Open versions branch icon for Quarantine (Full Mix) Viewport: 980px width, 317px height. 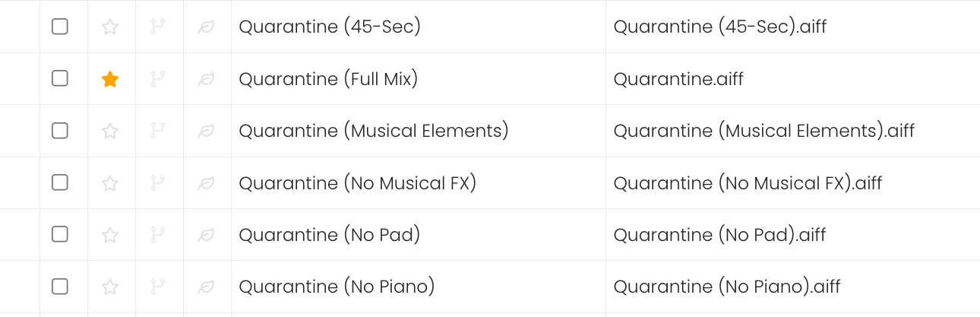point(157,79)
